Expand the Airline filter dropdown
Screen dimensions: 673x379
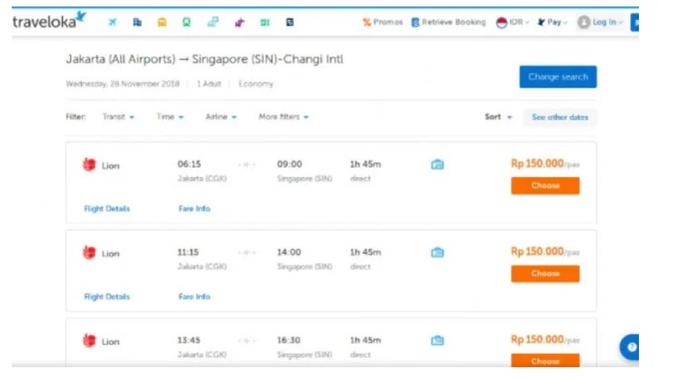(x=221, y=117)
